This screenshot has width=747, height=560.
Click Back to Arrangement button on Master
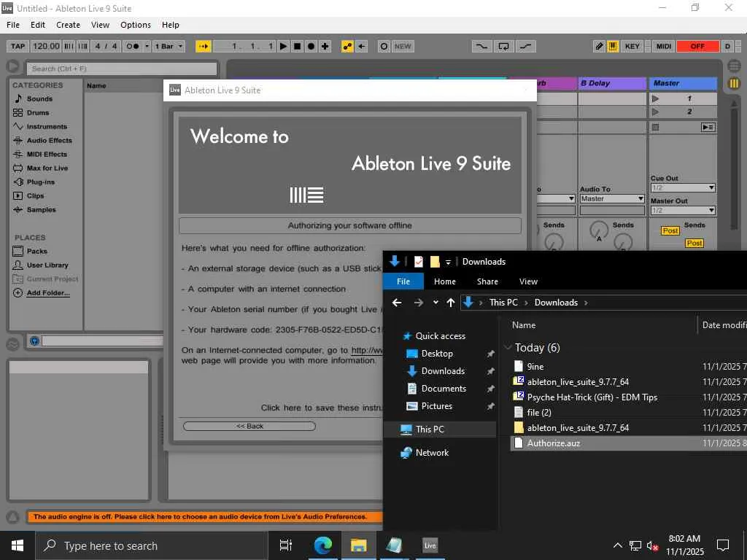pos(708,127)
